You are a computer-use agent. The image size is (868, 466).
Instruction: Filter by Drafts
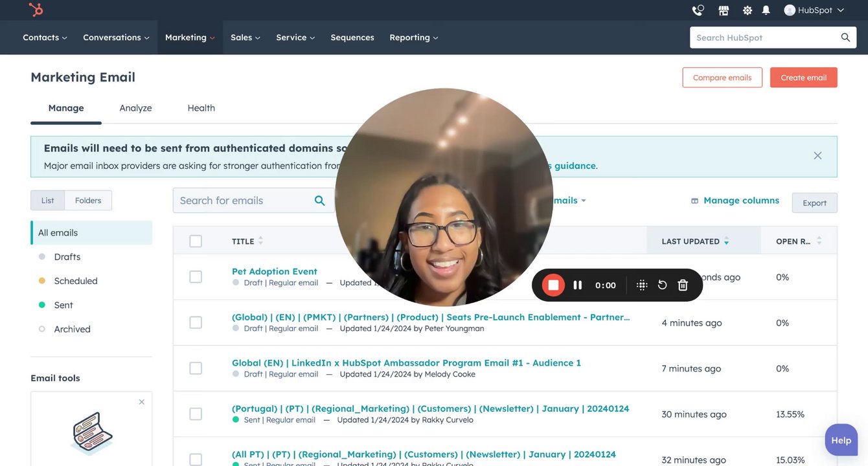pyautogui.click(x=67, y=257)
